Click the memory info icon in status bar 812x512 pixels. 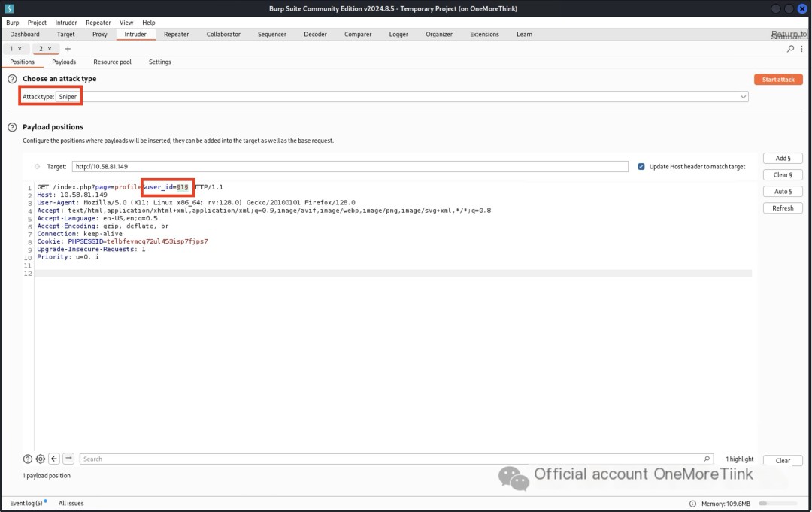tap(693, 504)
